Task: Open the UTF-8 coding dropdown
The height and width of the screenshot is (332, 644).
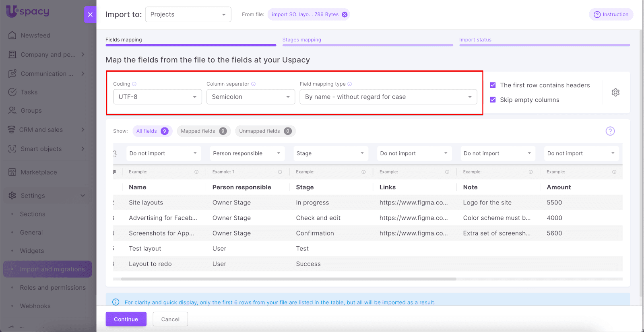Action: [x=157, y=97]
